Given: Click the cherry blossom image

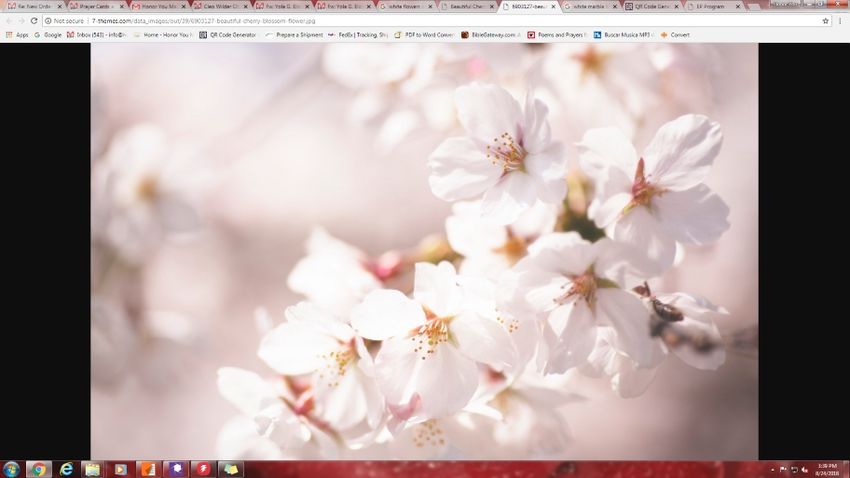Looking at the screenshot, I should coord(424,251).
